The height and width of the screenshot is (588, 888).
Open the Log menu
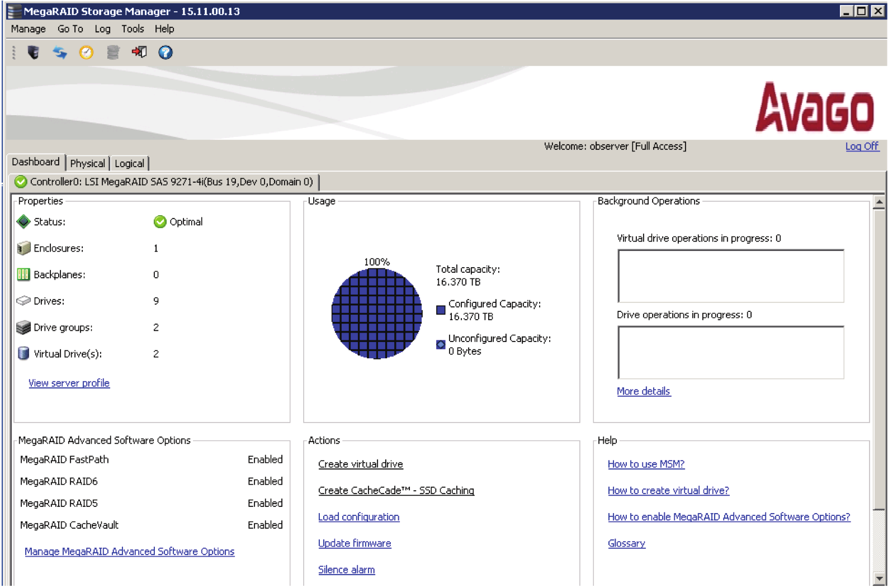102,29
